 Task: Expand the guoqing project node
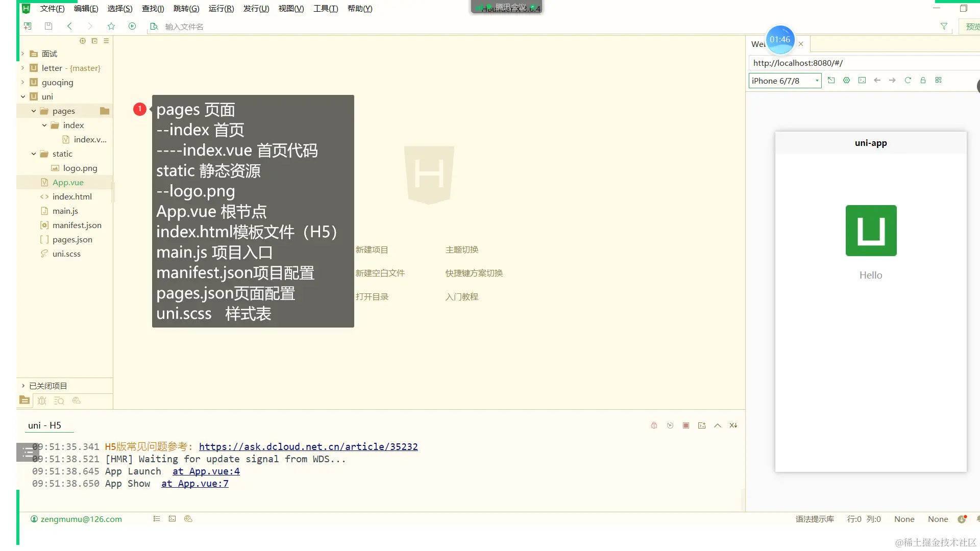[22, 82]
